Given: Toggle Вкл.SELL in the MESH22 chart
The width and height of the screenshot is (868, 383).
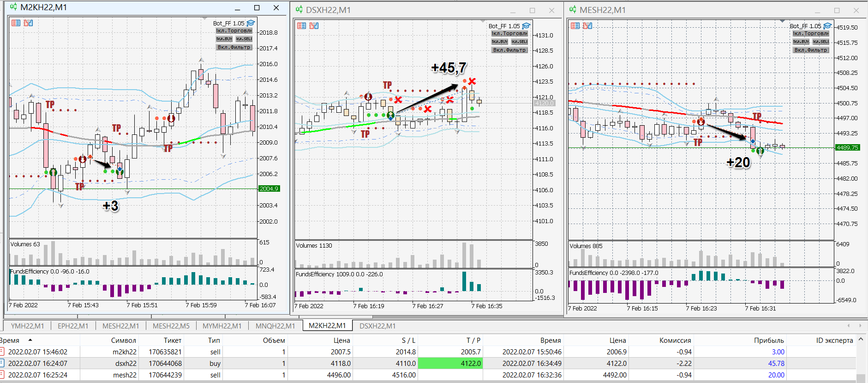Looking at the screenshot, I should coord(820,42).
